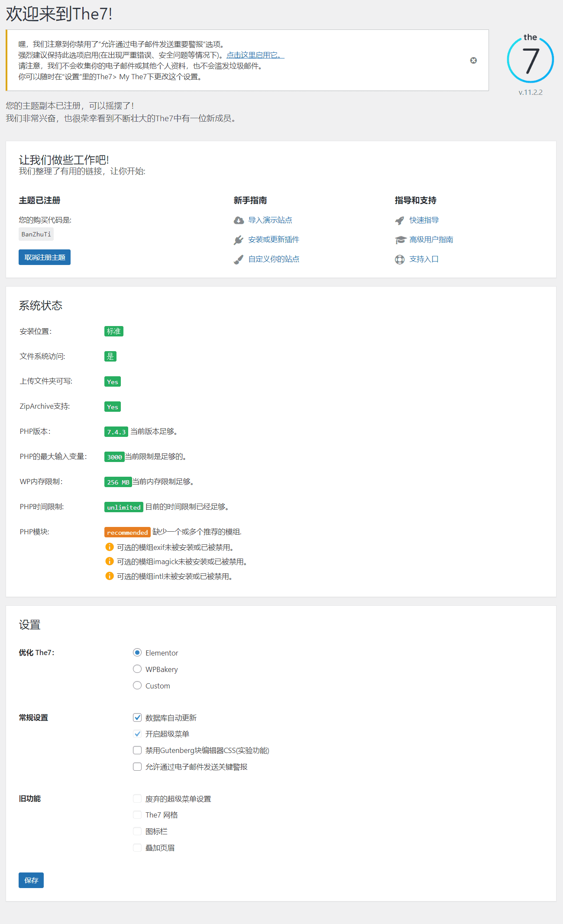
Task: Dismiss the email alert notice
Action: tap(473, 60)
